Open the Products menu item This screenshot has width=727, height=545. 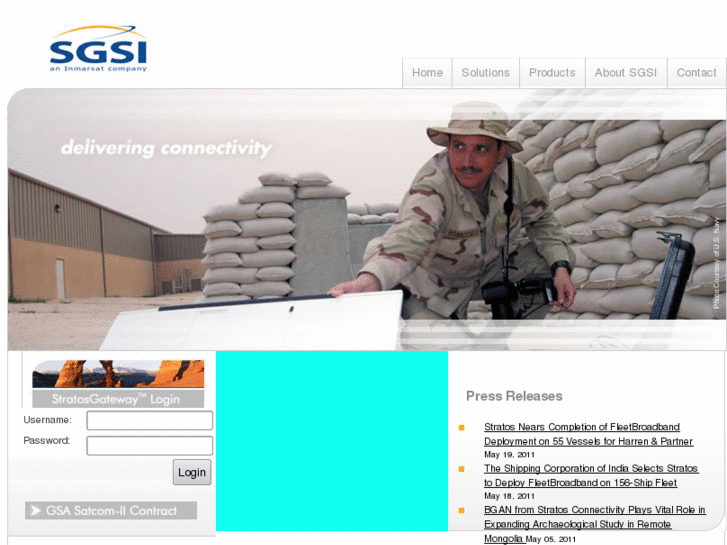click(552, 73)
